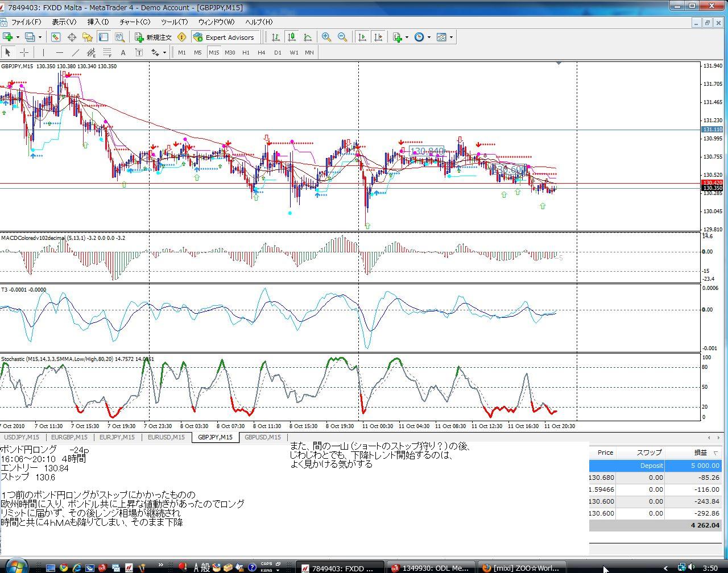Image resolution: width=728 pixels, height=573 pixels.
Task: Set timeframe to H4
Action: tap(261, 52)
